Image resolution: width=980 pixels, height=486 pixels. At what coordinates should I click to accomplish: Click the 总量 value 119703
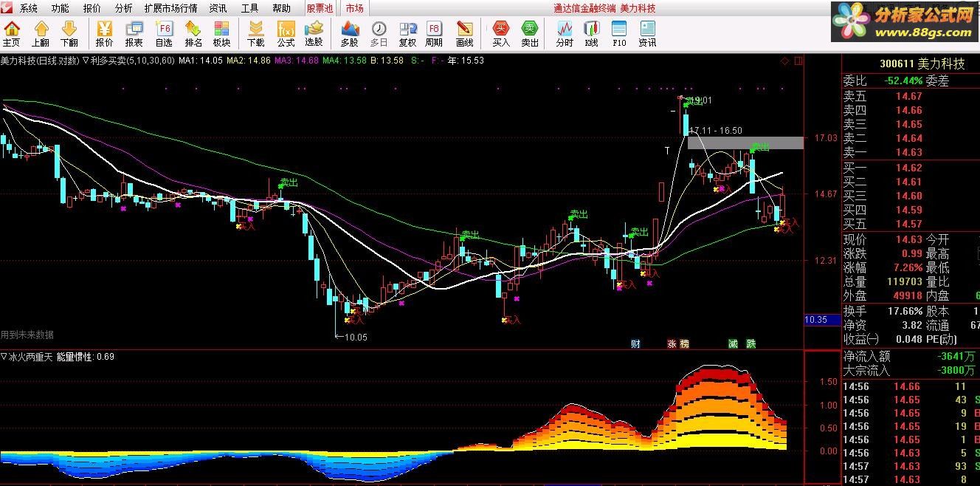905,281
